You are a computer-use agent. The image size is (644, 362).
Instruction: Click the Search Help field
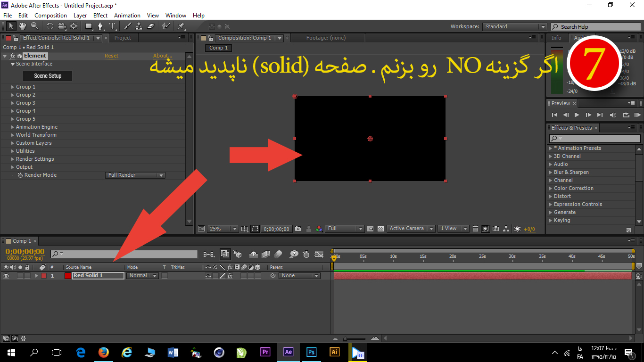click(x=595, y=27)
